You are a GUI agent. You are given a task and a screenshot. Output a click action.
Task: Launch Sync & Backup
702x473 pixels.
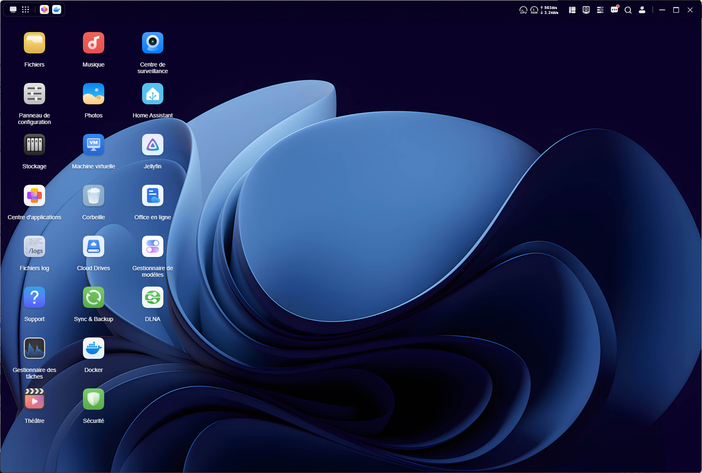pos(94,298)
